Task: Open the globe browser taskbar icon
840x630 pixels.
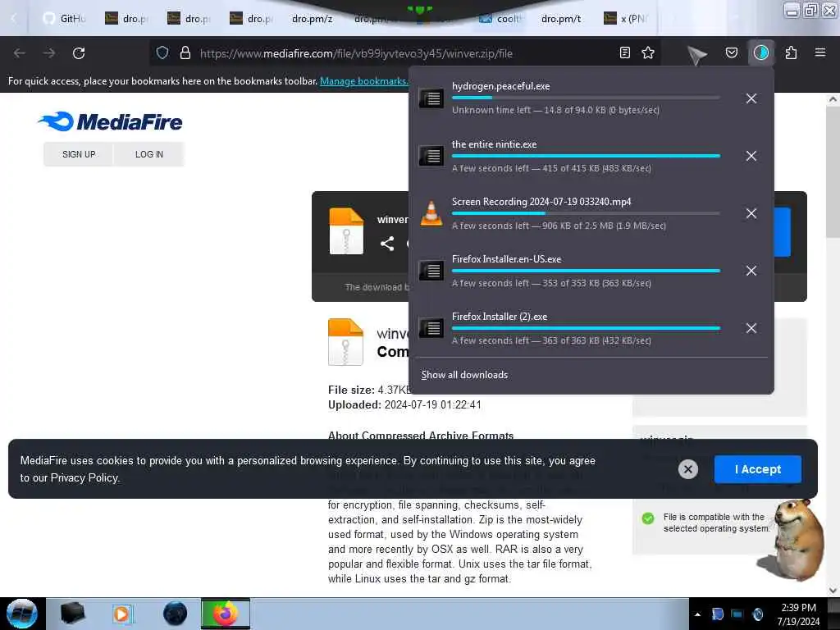Action: pyautogui.click(x=176, y=614)
